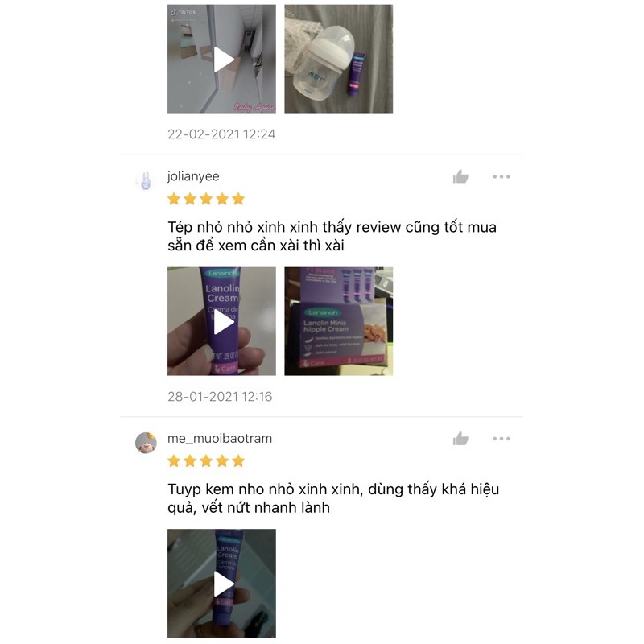
Task: Like jolianyee's review with thumbs-up
Action: [x=460, y=176]
